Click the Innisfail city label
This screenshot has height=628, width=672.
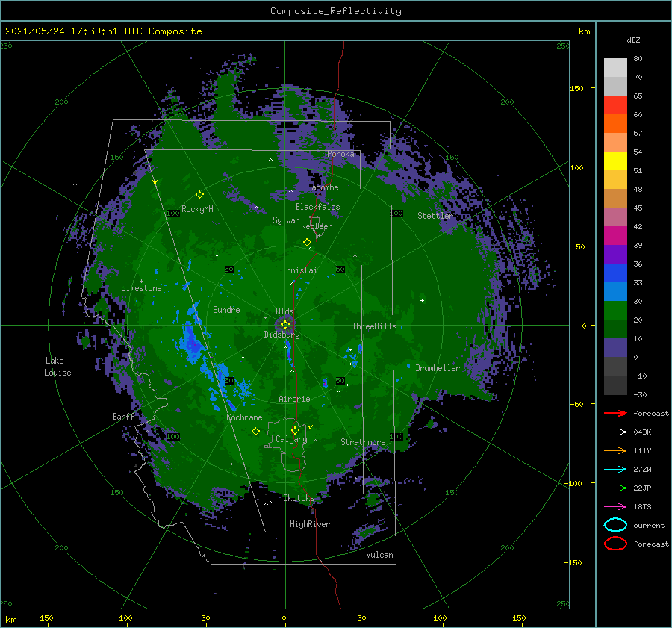[x=302, y=270]
